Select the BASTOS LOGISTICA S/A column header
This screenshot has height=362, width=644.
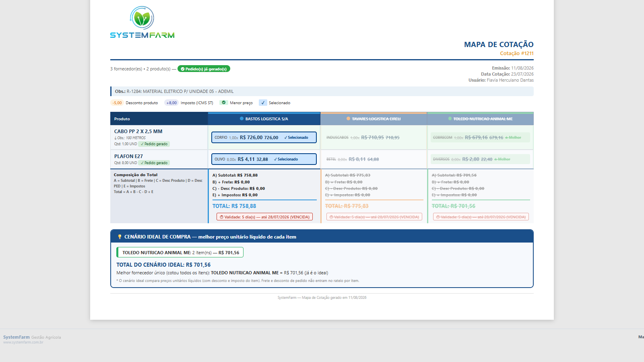[264, 119]
